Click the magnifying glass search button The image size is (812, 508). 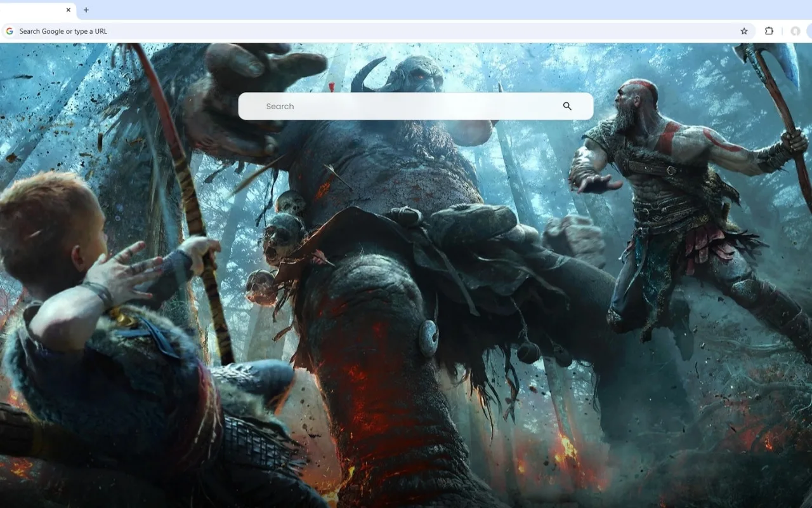coord(567,106)
